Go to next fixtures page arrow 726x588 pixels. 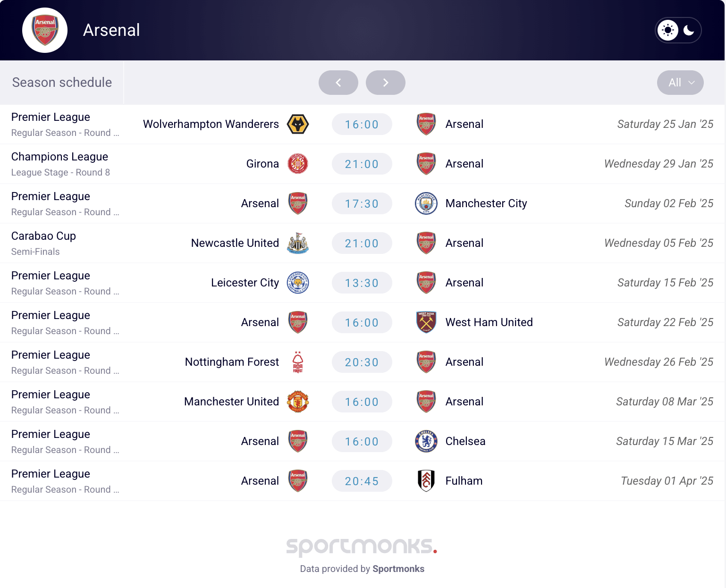pyautogui.click(x=386, y=83)
